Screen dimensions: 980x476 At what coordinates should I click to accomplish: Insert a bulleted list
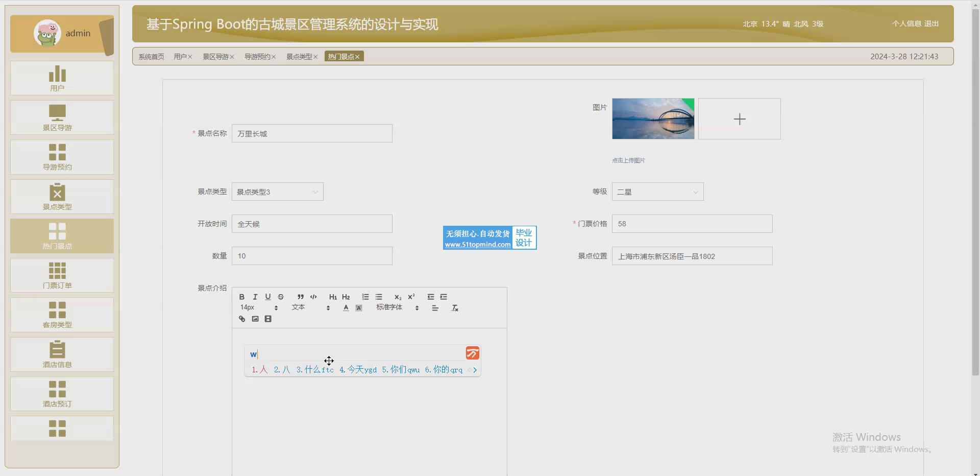pyautogui.click(x=379, y=297)
